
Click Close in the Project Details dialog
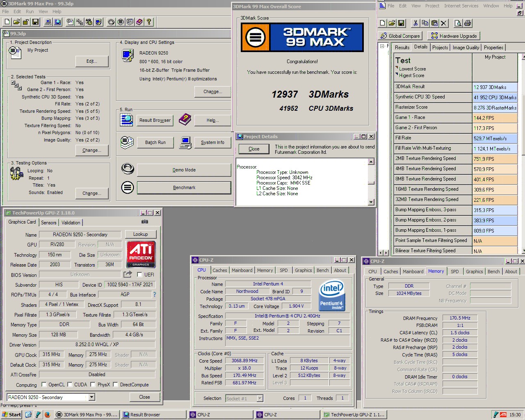coord(254,149)
